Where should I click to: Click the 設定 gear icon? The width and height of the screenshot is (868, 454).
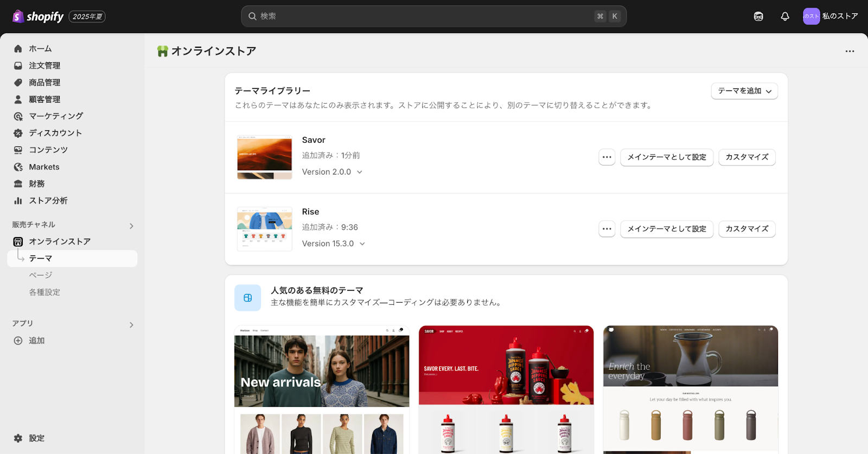(18, 438)
